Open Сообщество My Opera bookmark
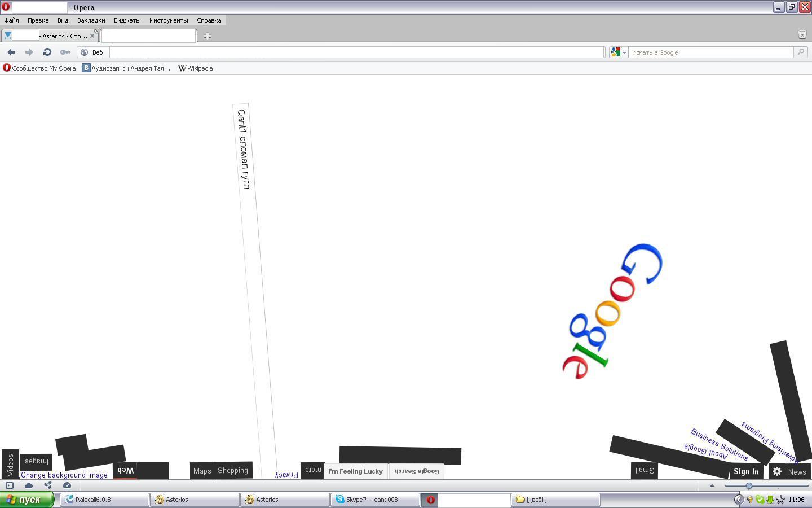The width and height of the screenshot is (812, 508). pyautogui.click(x=39, y=68)
